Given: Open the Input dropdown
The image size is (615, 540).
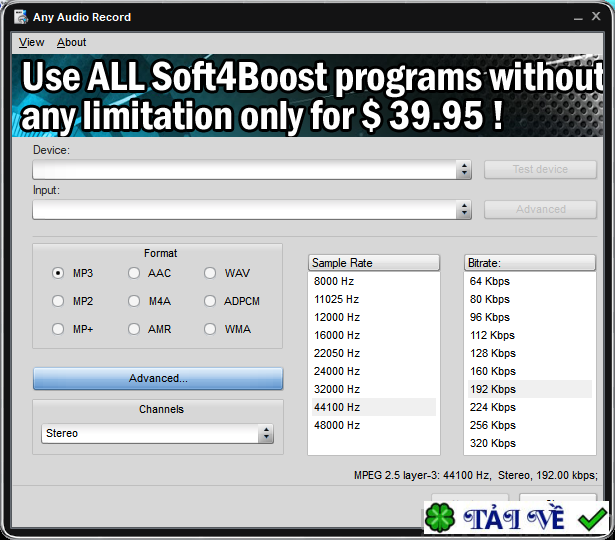Looking at the screenshot, I should point(252,209).
